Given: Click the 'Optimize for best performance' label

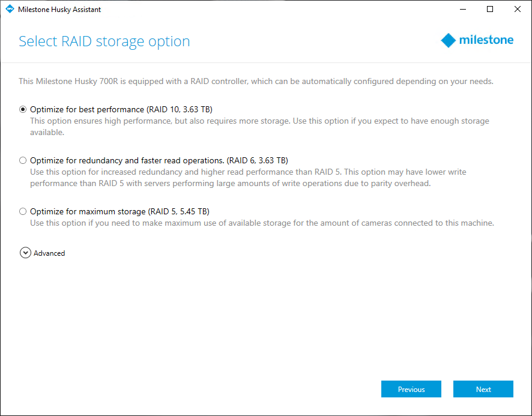Looking at the screenshot, I should pyautogui.click(x=121, y=109).
